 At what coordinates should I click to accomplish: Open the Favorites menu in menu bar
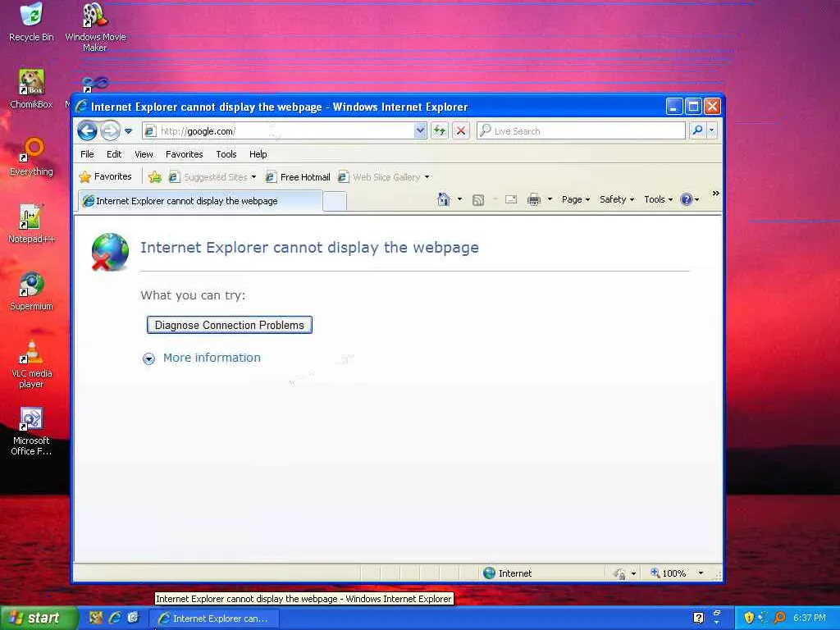point(185,154)
